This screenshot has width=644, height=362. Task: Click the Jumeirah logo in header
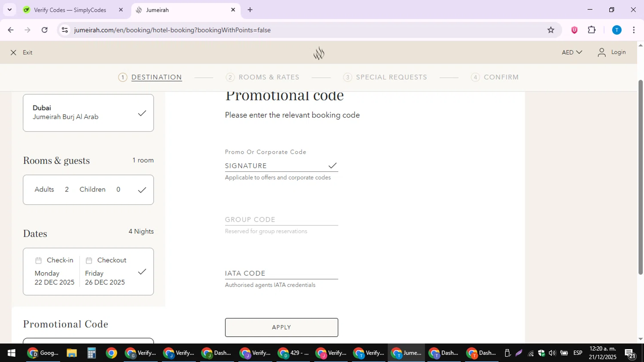(x=319, y=53)
